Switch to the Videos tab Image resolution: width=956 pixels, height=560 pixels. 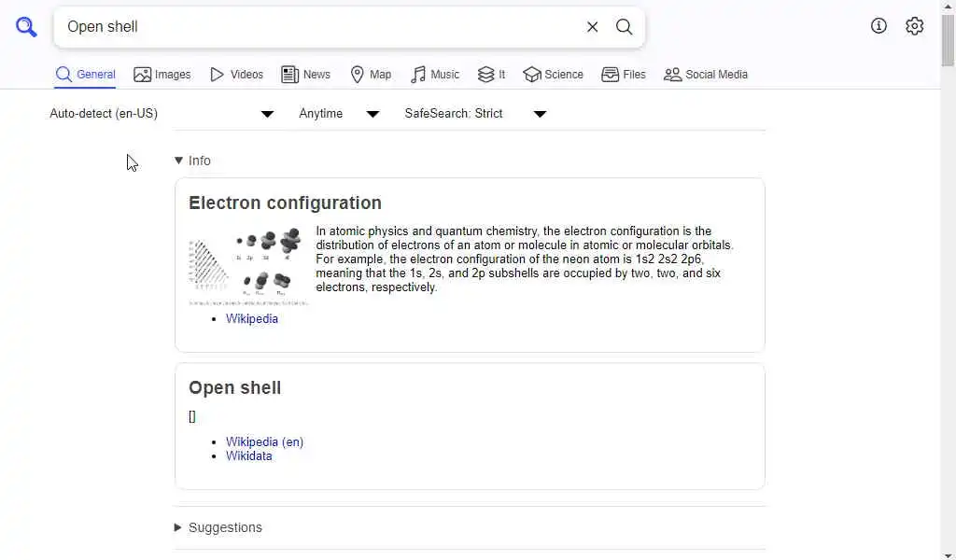coord(236,75)
